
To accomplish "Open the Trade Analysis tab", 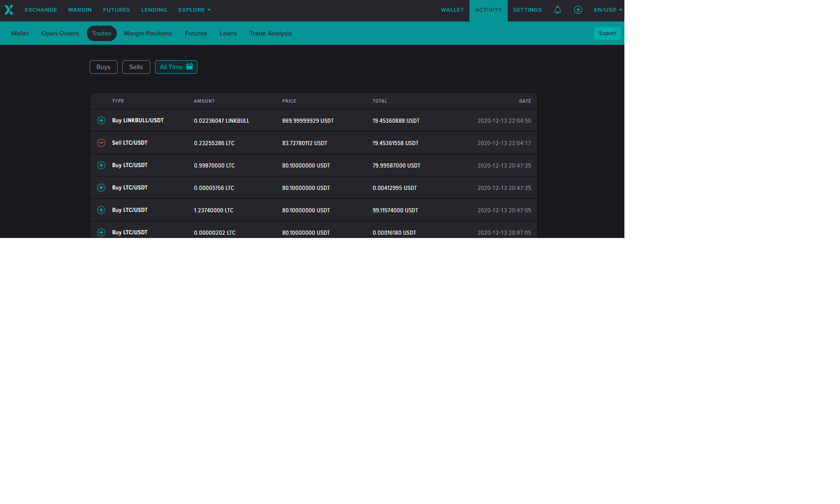I will coord(271,33).
